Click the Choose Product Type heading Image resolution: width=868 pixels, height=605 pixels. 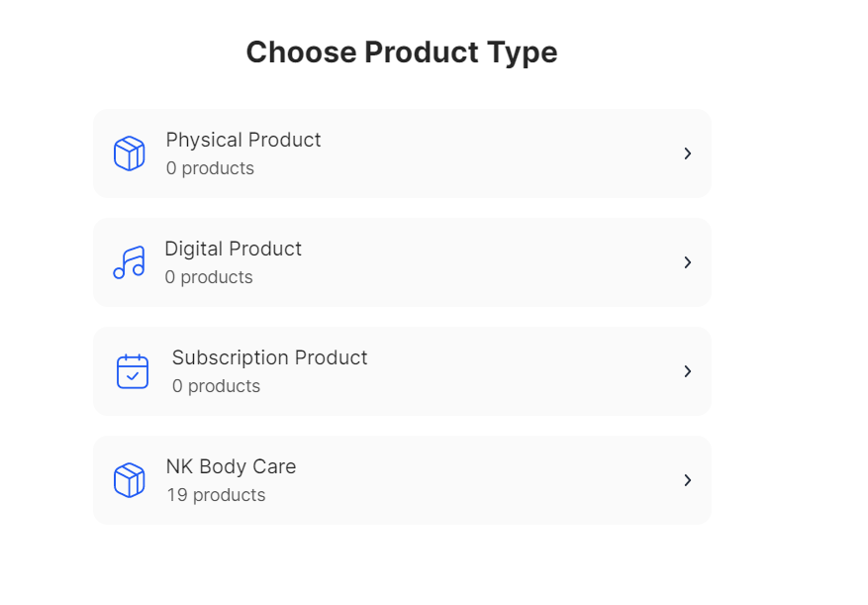[x=402, y=52]
